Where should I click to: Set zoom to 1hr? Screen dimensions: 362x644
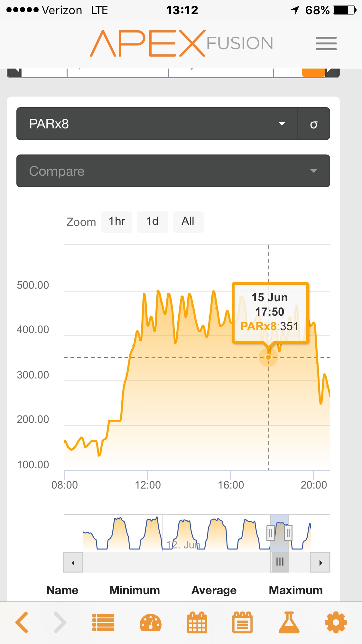pos(117,222)
